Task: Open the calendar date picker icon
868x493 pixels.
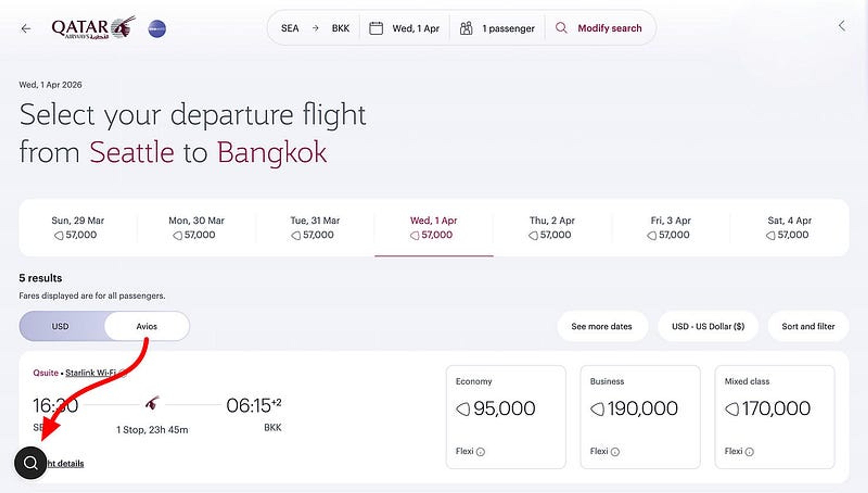Action: click(376, 28)
